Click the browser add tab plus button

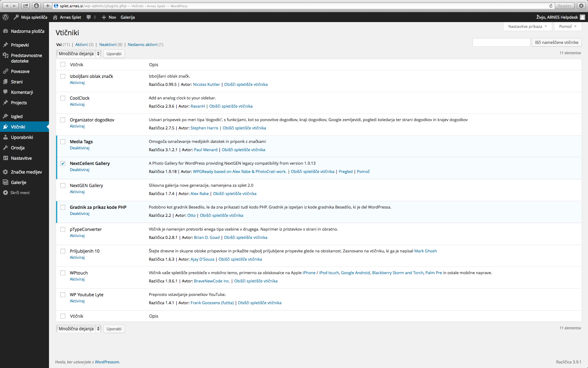click(x=47, y=6)
